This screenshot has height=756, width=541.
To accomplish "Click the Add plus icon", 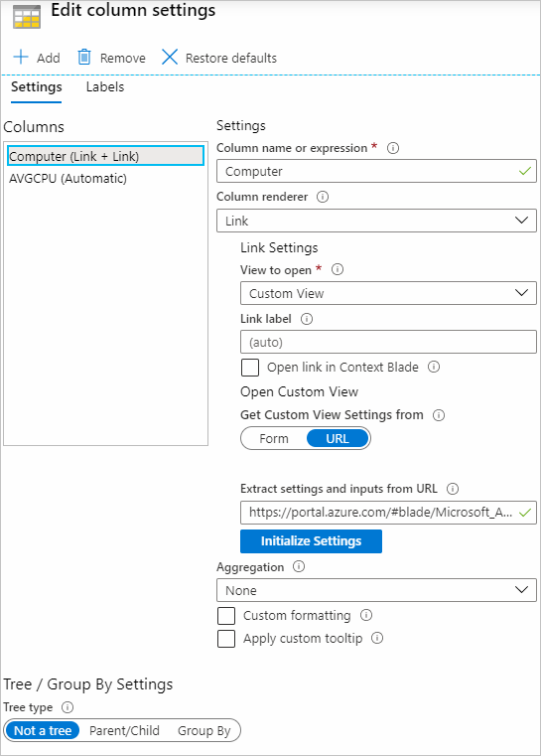I will click(21, 57).
